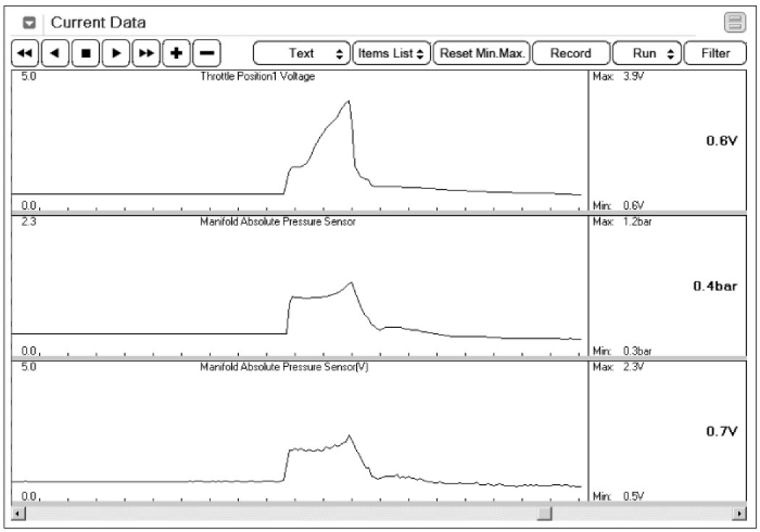Select the Throttle Position1 Voltage graph
760x532 pixels.
coord(300,140)
